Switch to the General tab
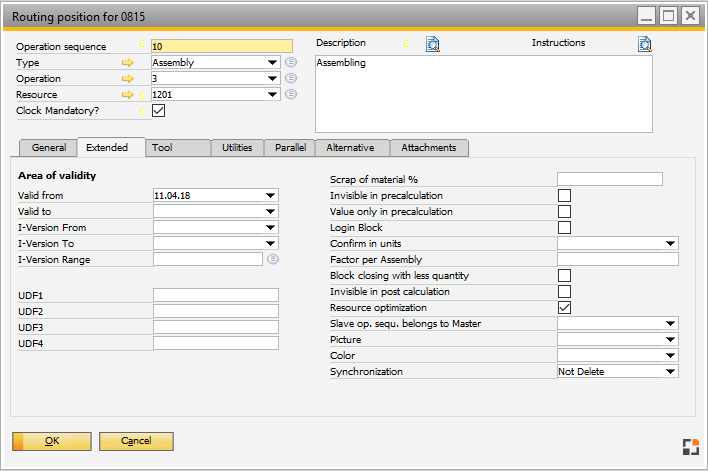 click(x=49, y=148)
